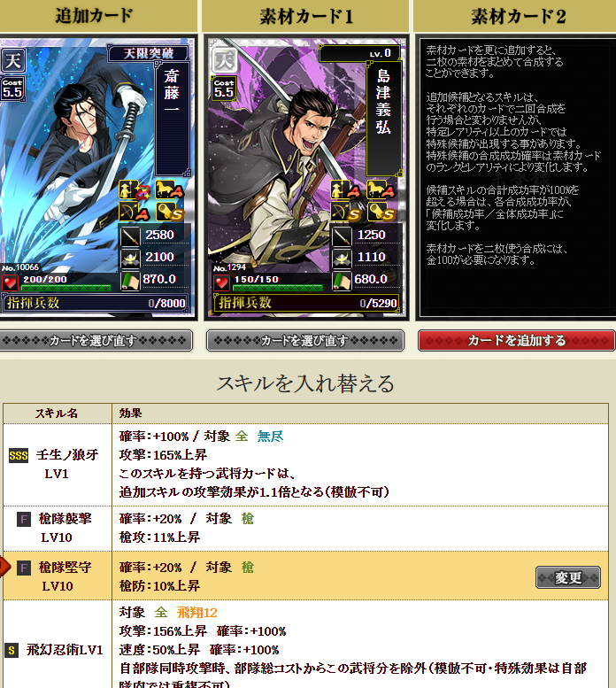This screenshot has height=688, width=616.
Task: Open the 島津義弘 card thumbnail
Action: point(306,177)
